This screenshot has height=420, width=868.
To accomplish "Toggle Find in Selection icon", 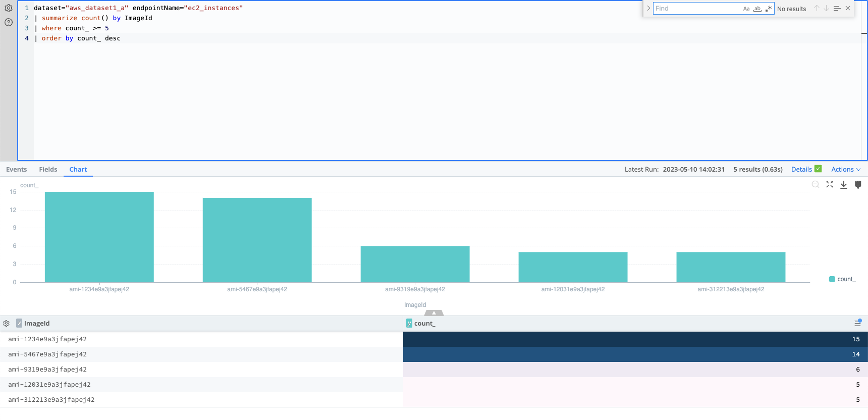I will [837, 9].
